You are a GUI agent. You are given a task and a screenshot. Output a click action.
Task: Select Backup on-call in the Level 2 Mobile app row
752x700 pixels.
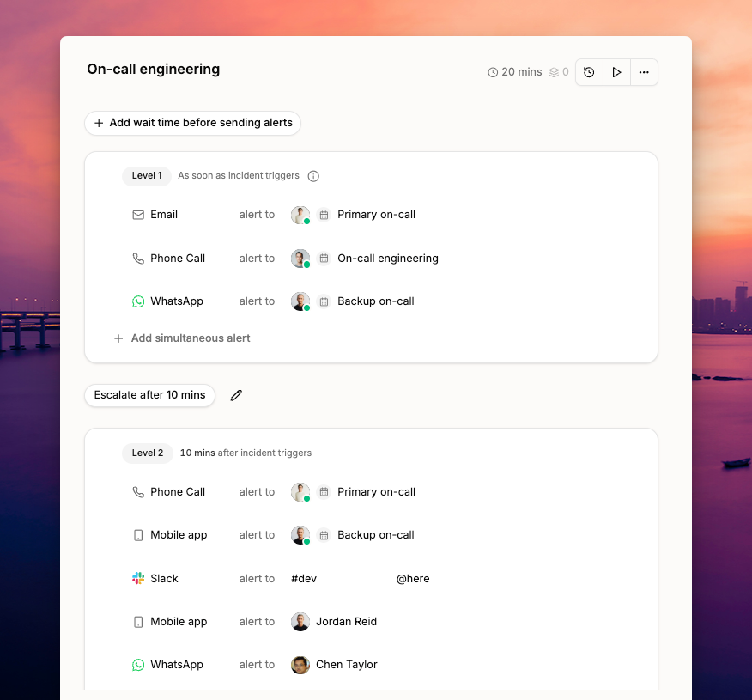(x=376, y=534)
